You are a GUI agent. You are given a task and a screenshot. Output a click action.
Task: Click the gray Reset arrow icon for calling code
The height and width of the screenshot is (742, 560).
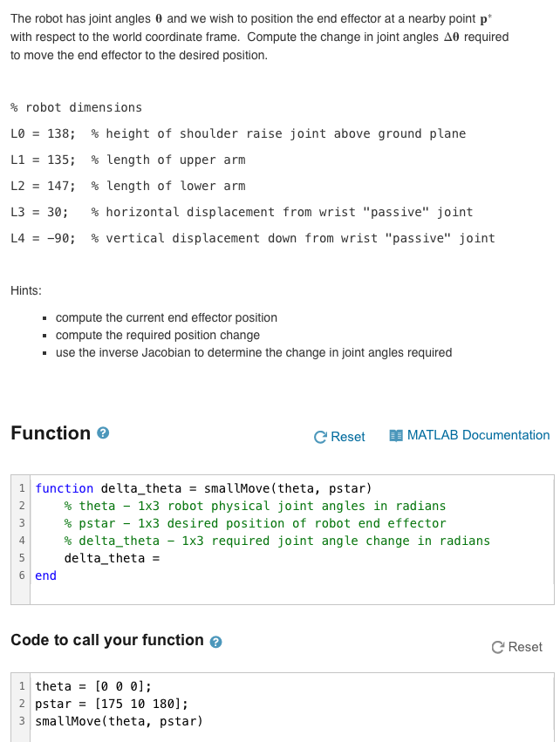tap(497, 647)
